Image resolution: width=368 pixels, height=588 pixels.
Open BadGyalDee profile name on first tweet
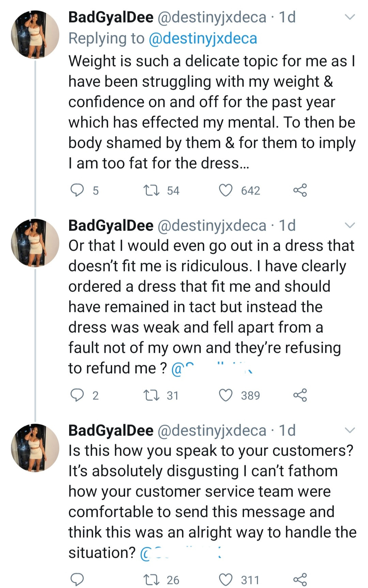click(x=111, y=17)
